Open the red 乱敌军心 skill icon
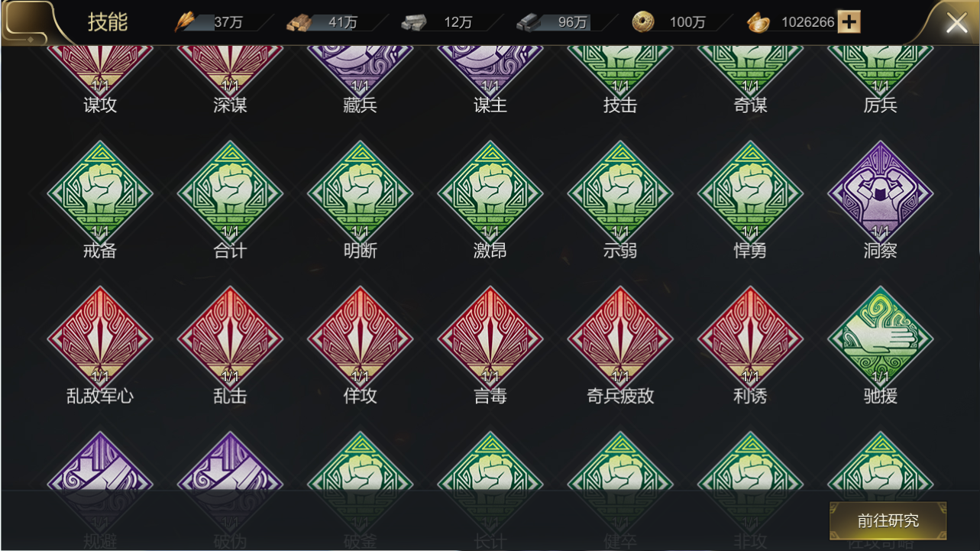 click(100, 339)
